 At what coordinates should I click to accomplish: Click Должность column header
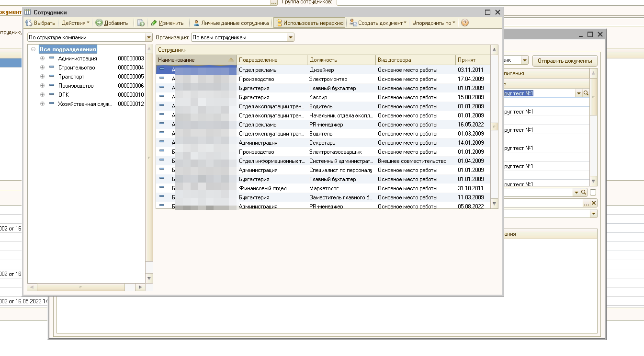[341, 60]
